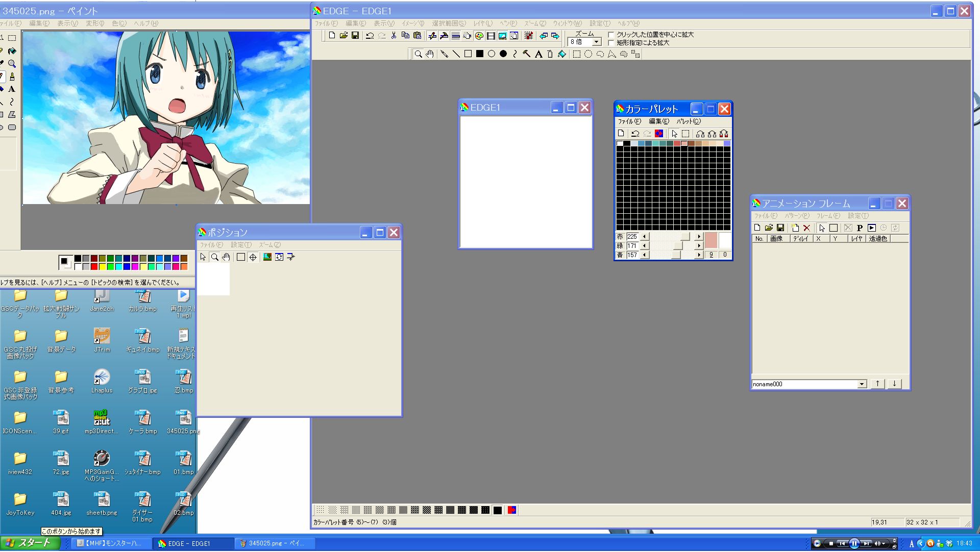
Task: Click solid black pattern swatch in bottom bar
Action: 497,510
